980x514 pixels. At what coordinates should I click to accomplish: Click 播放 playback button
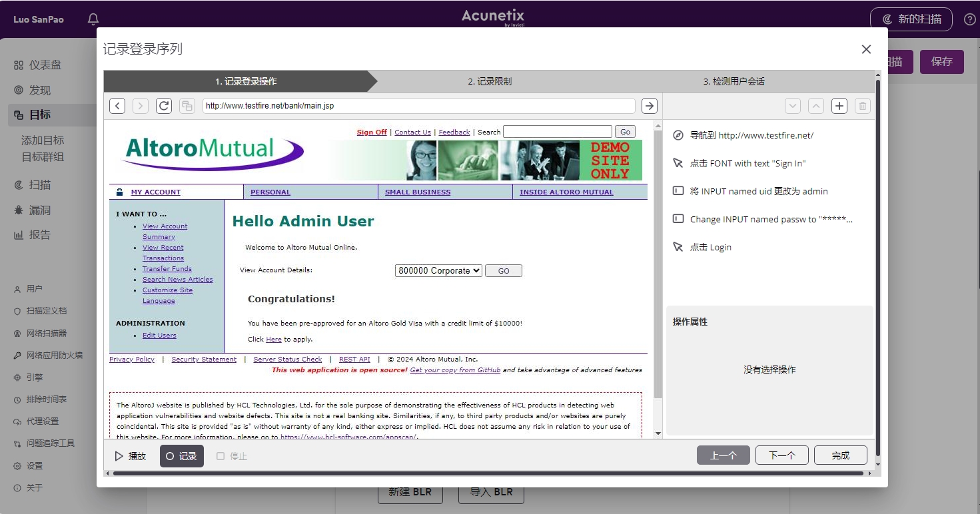pos(131,456)
